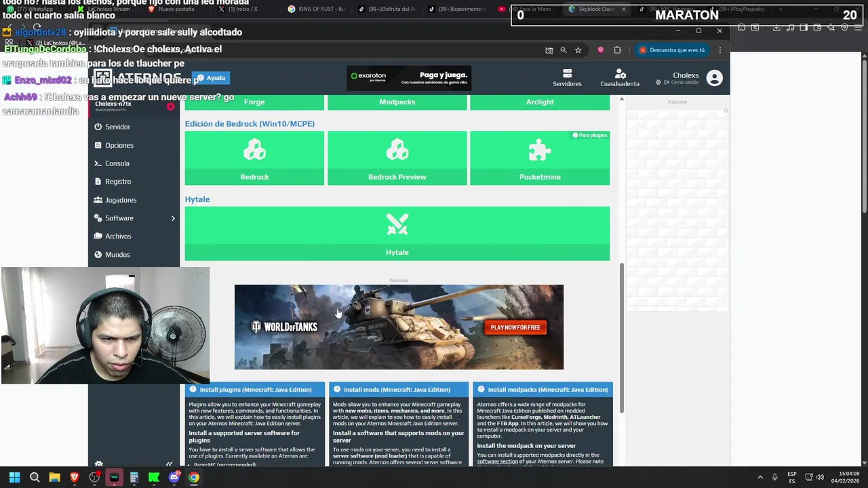Choose Modpacks server software
The image size is (868, 488).
[397, 102]
